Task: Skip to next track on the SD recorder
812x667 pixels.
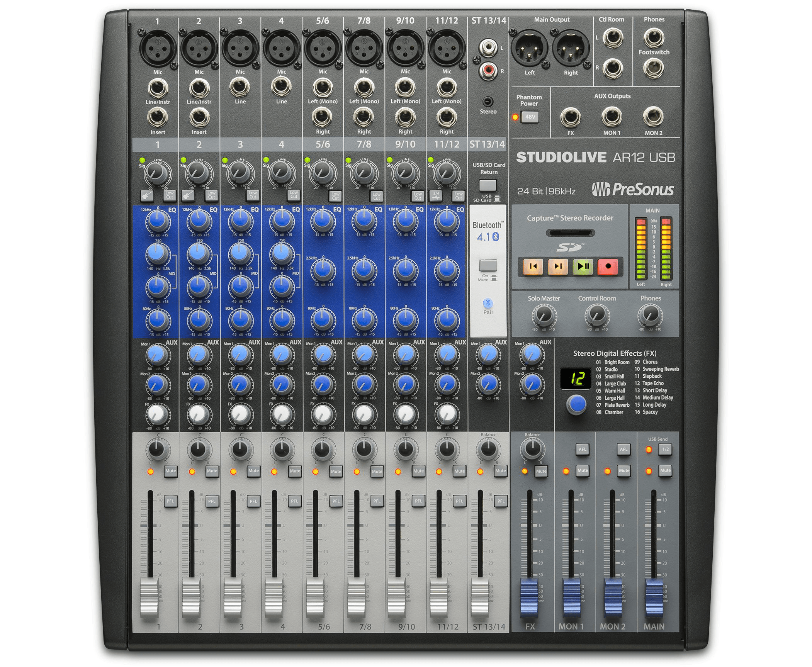Action: point(558,266)
